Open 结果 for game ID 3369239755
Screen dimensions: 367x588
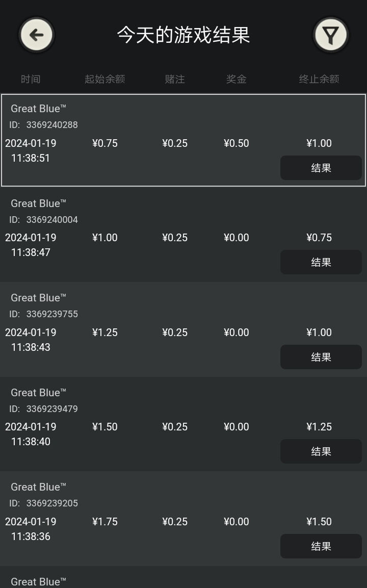pyautogui.click(x=321, y=357)
